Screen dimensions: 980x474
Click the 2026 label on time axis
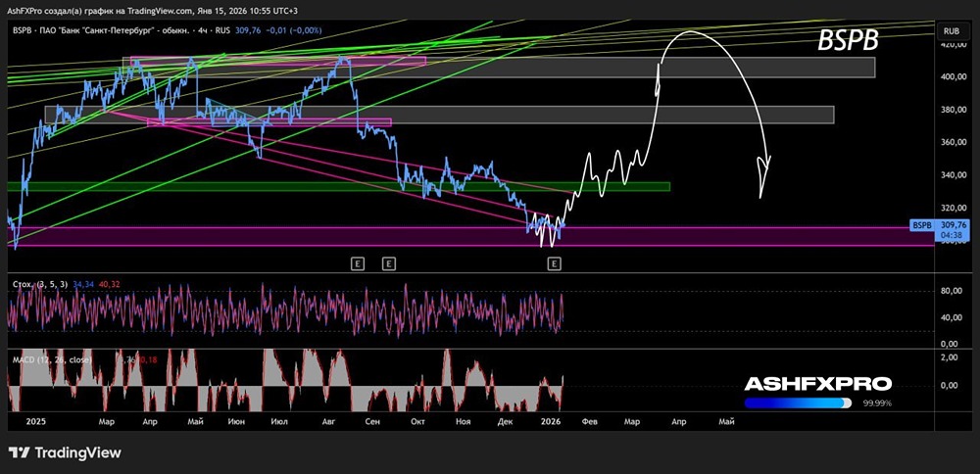[551, 422]
